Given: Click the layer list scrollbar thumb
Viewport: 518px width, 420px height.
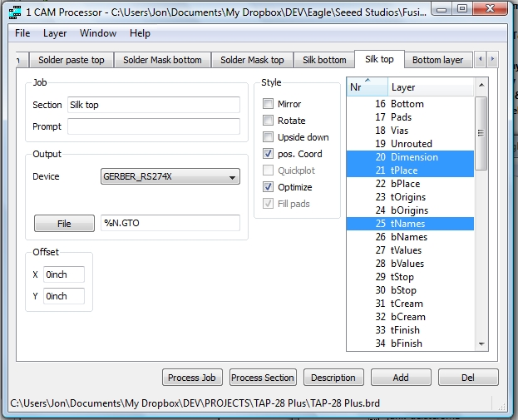Looking at the screenshot, I should click(481, 133).
